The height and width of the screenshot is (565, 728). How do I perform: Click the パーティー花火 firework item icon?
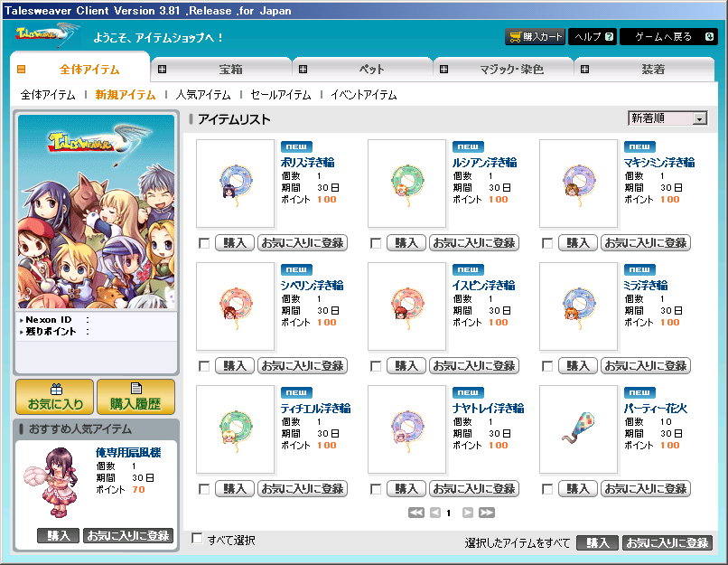(578, 428)
